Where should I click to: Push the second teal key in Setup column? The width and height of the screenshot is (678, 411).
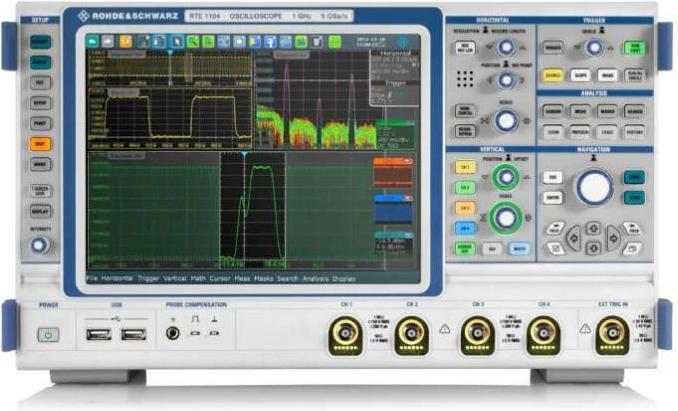[40, 62]
